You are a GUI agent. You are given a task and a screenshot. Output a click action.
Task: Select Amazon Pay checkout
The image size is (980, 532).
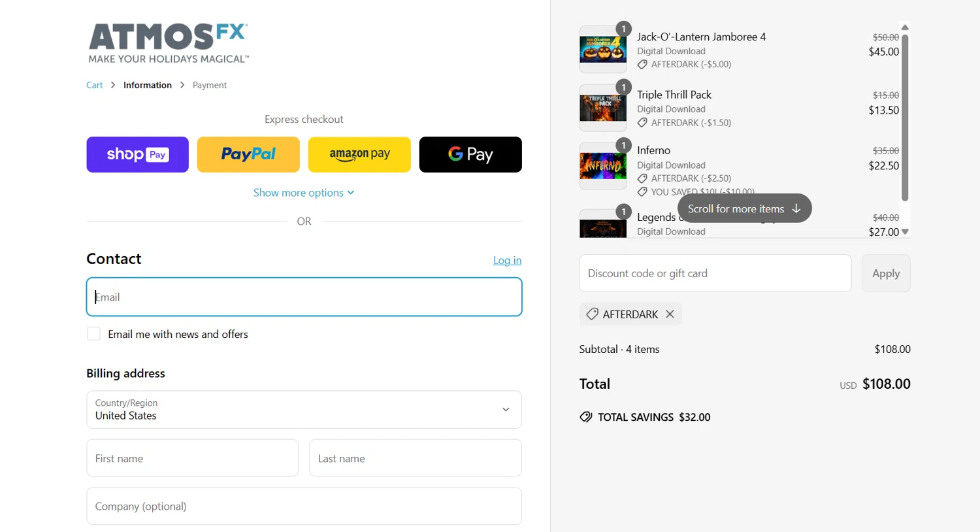tap(359, 154)
